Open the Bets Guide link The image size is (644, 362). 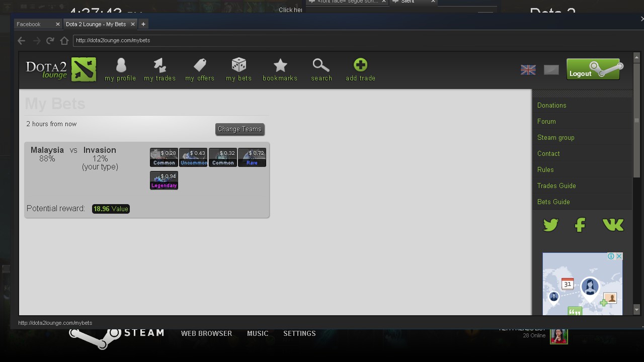[x=553, y=202]
